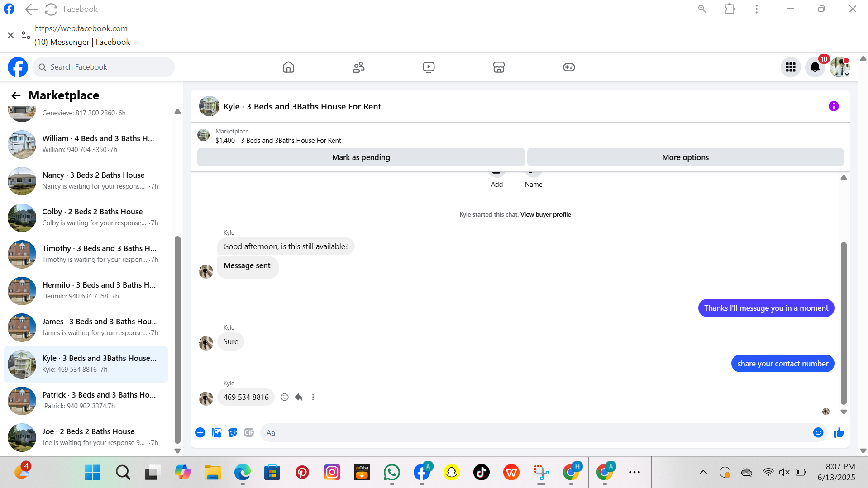Open site settings icon in address area
Screen dimensions: 868x488
tap(26, 35)
